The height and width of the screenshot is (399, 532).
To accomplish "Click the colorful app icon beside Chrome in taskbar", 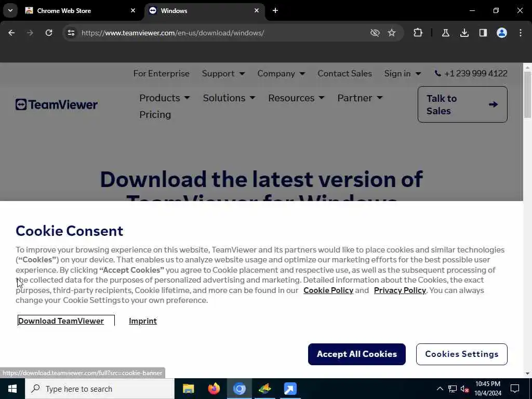I will [264, 389].
